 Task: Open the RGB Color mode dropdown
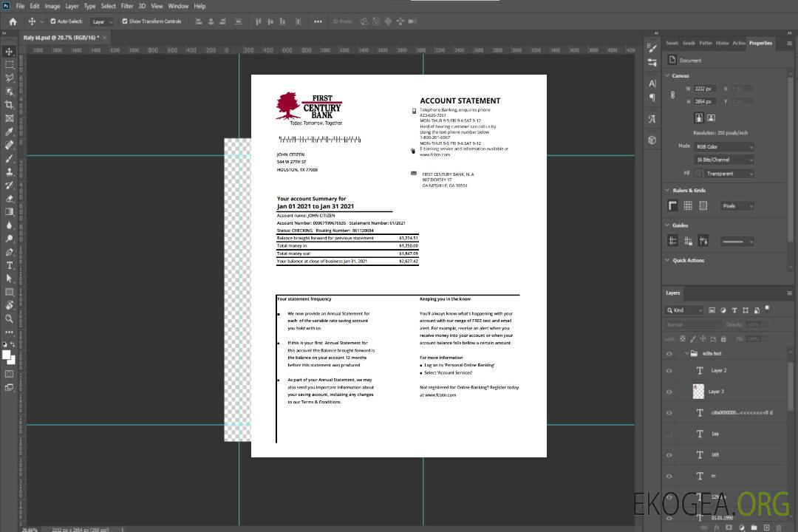[723, 146]
